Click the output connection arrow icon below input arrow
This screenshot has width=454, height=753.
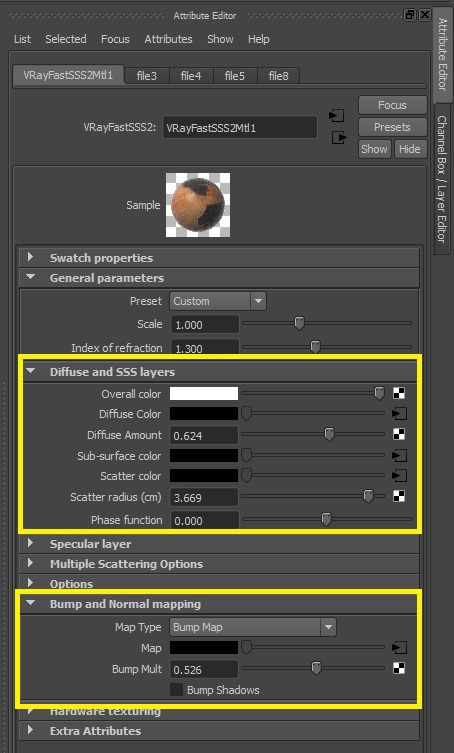coord(339,138)
